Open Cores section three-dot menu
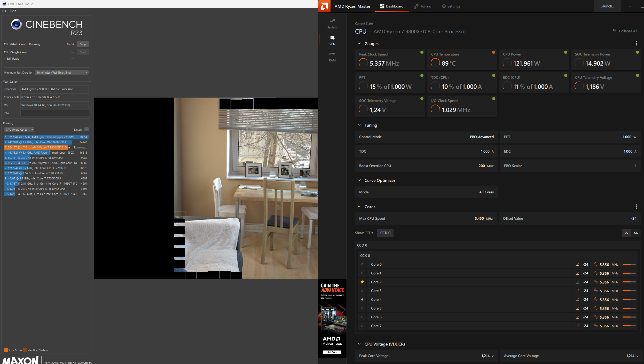 [x=636, y=207]
